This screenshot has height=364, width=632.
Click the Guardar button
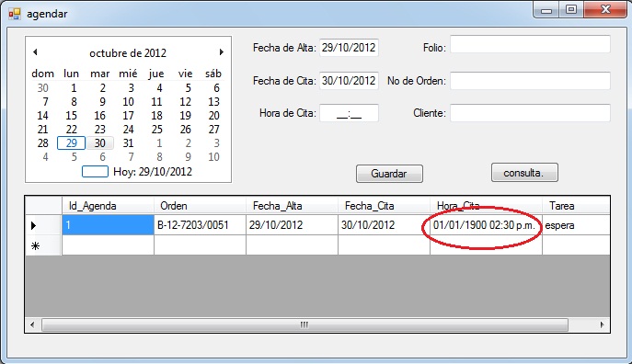point(389,174)
